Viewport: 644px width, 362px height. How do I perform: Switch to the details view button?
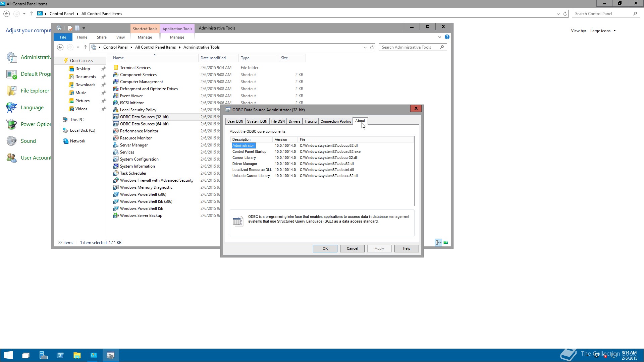pos(438,242)
